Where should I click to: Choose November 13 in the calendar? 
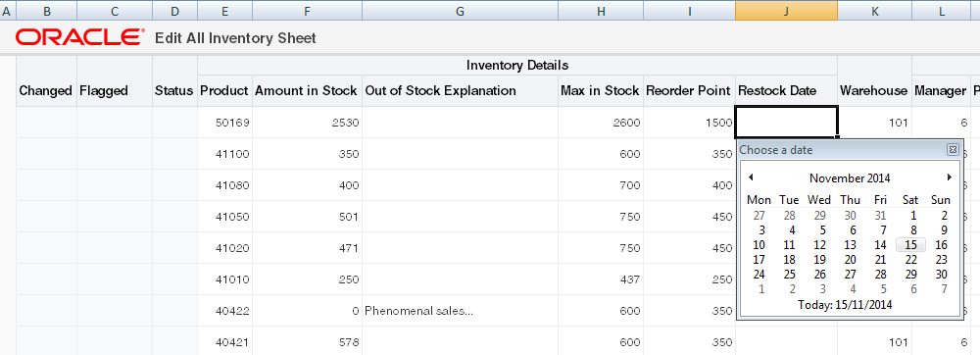coord(850,245)
